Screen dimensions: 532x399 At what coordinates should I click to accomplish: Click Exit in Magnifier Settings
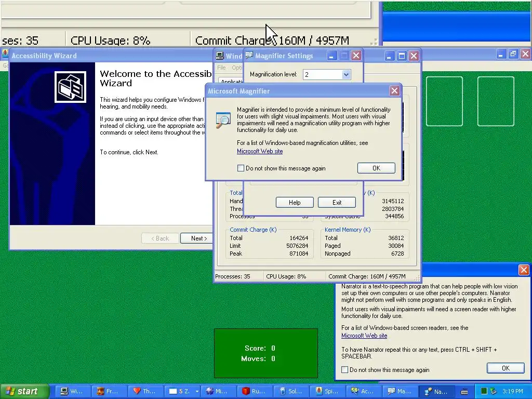[x=337, y=203]
